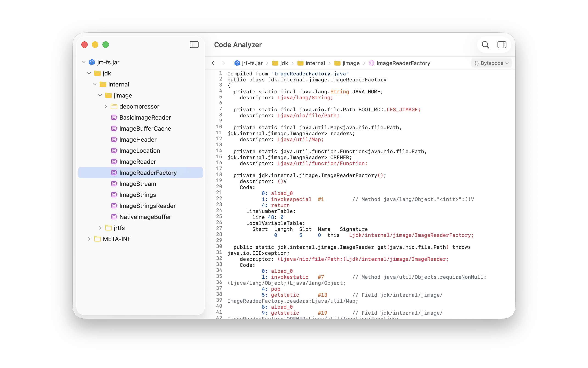Click the jrt-fs.jar cube icon in sidebar

click(92, 62)
